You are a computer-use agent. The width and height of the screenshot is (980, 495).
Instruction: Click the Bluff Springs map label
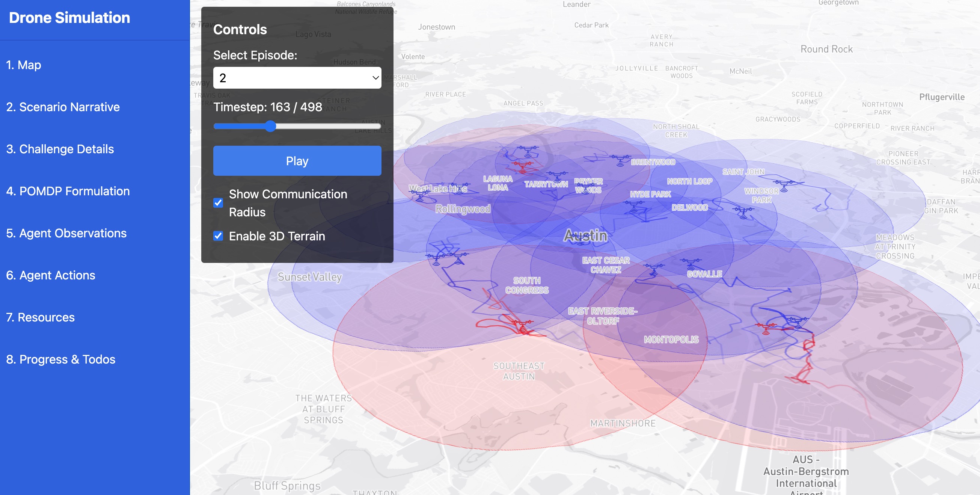click(287, 486)
